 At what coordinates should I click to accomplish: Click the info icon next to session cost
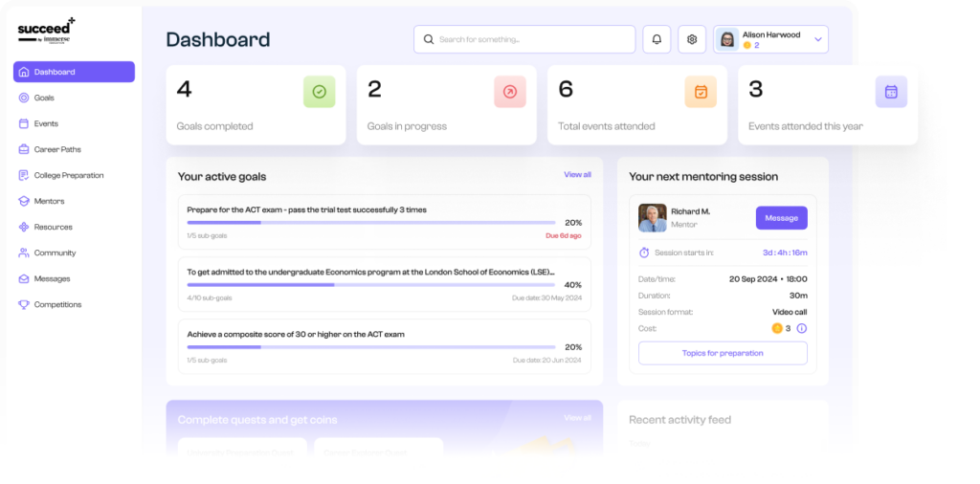[802, 328]
